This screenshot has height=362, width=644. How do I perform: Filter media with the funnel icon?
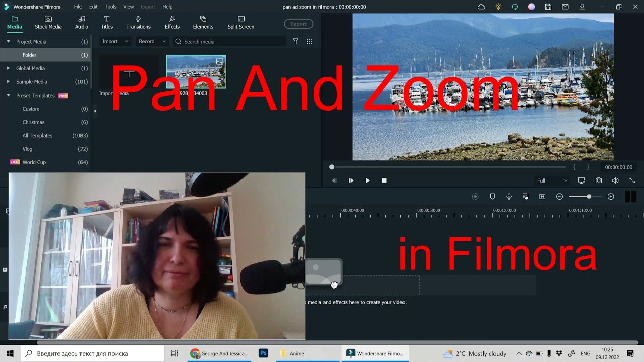pos(296,41)
